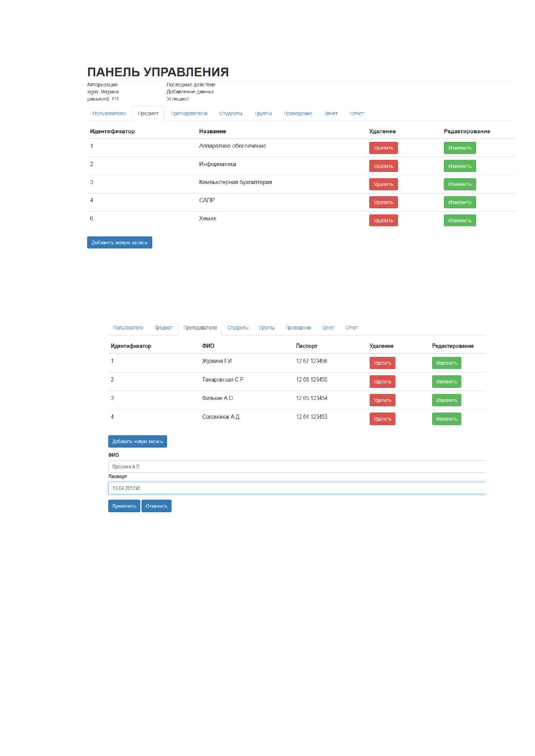
Task: Delete the Информатика subject row
Action: click(x=383, y=166)
